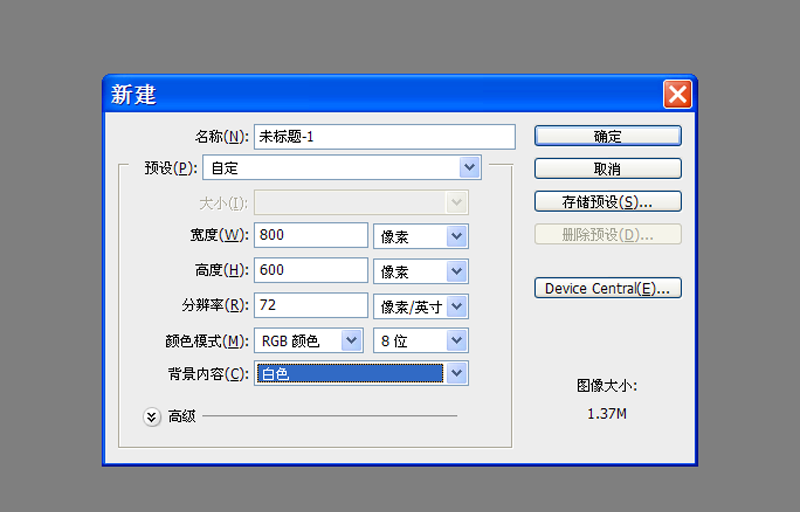Expand the 高级 section chevron
Screen dimensions: 800x512
click(152, 417)
